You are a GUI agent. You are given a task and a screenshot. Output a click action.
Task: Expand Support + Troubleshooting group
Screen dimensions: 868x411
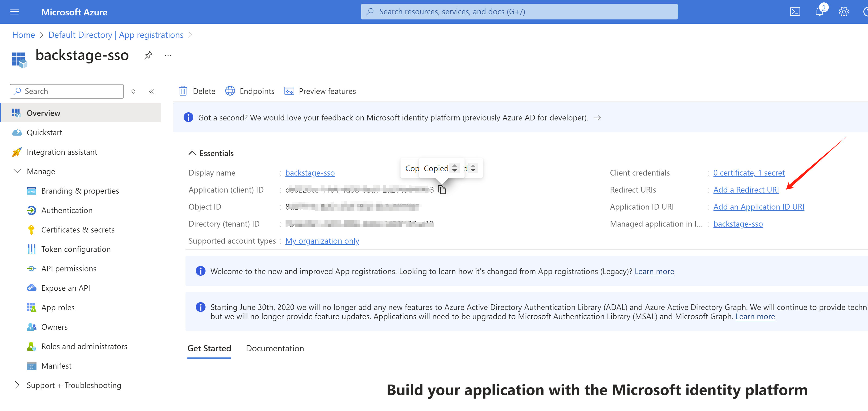pos(17,385)
